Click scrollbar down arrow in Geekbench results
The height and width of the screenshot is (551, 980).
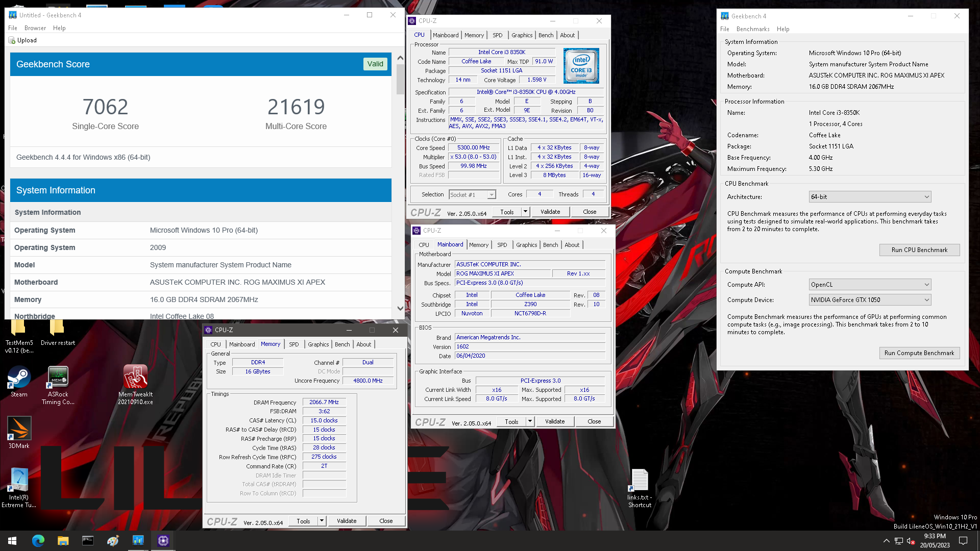400,308
